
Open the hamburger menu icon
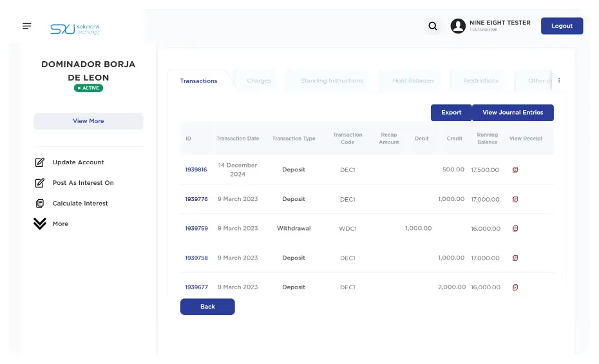point(26,26)
